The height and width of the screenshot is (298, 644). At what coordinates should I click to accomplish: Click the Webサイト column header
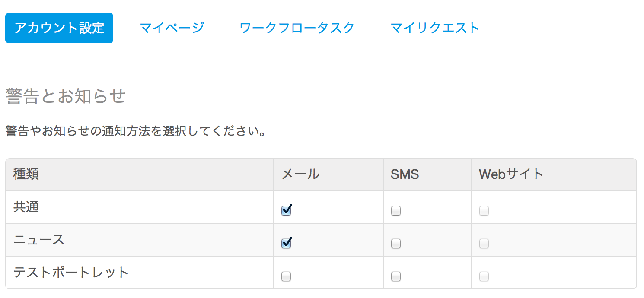click(x=511, y=174)
